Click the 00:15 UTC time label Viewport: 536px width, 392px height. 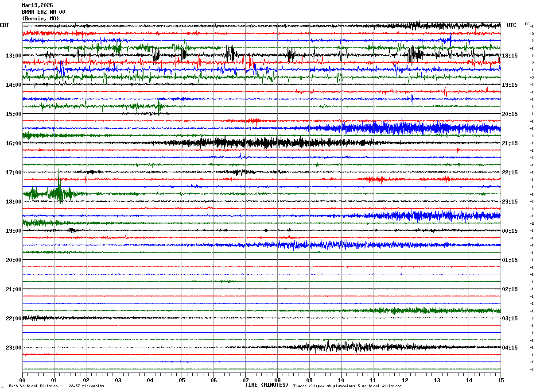[510, 231]
